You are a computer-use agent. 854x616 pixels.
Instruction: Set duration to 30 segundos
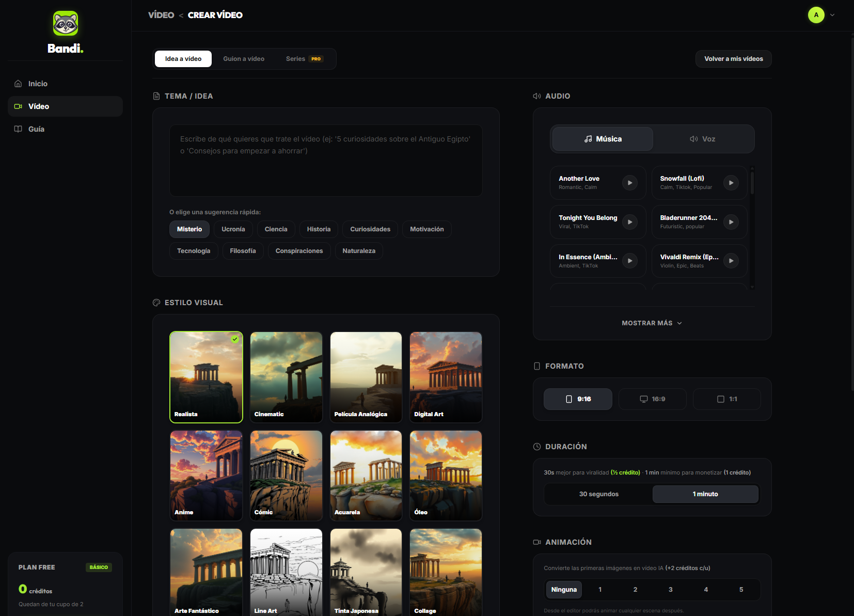click(599, 494)
